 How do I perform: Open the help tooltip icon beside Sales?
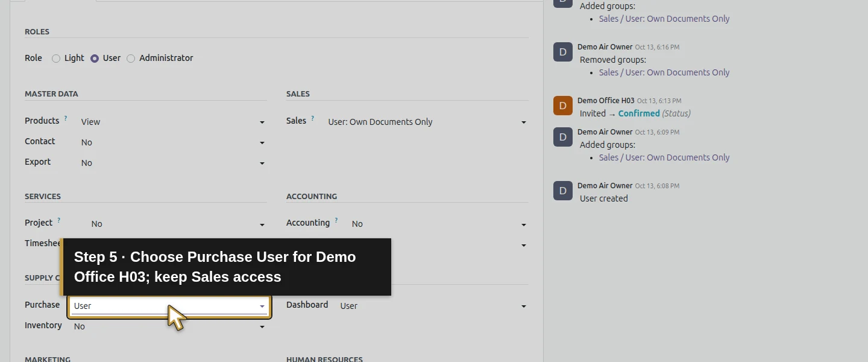pos(313,118)
